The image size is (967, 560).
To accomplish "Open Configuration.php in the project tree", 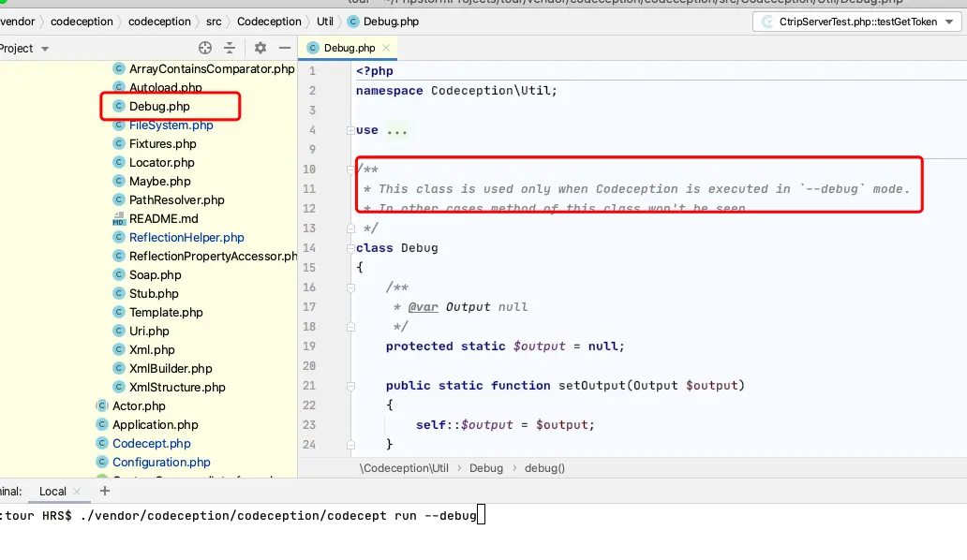I will click(x=161, y=462).
